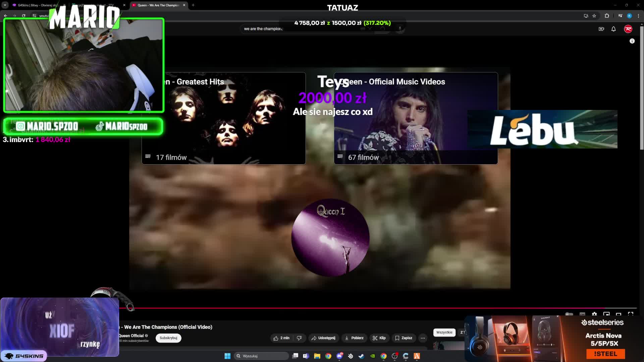Open the Chrome profile avatar
The width and height of the screenshot is (644, 362).
629,16
